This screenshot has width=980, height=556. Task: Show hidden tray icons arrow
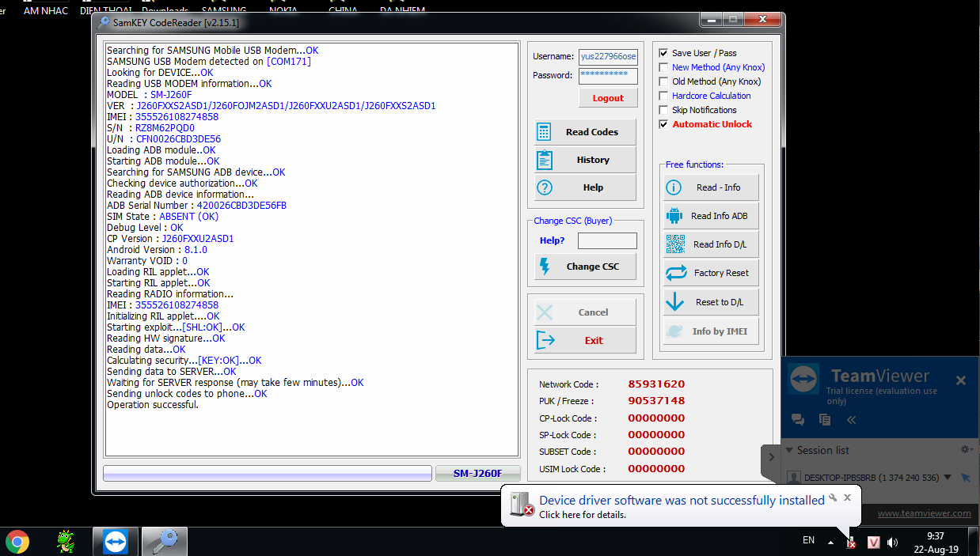pos(830,543)
